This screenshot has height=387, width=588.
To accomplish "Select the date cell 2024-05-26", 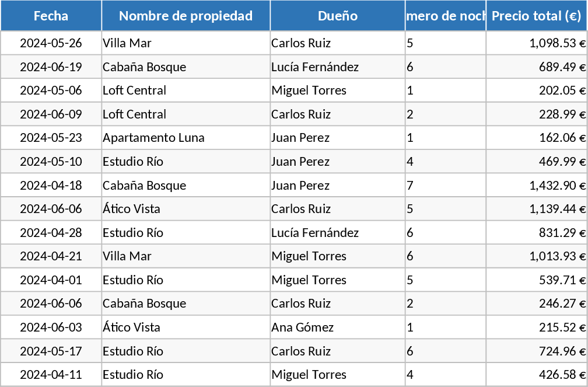I will (51, 43).
